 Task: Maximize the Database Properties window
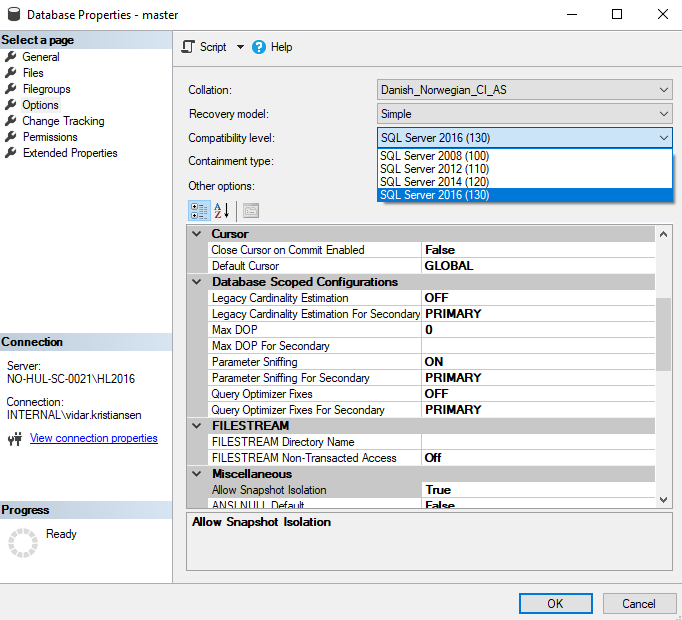pyautogui.click(x=617, y=14)
